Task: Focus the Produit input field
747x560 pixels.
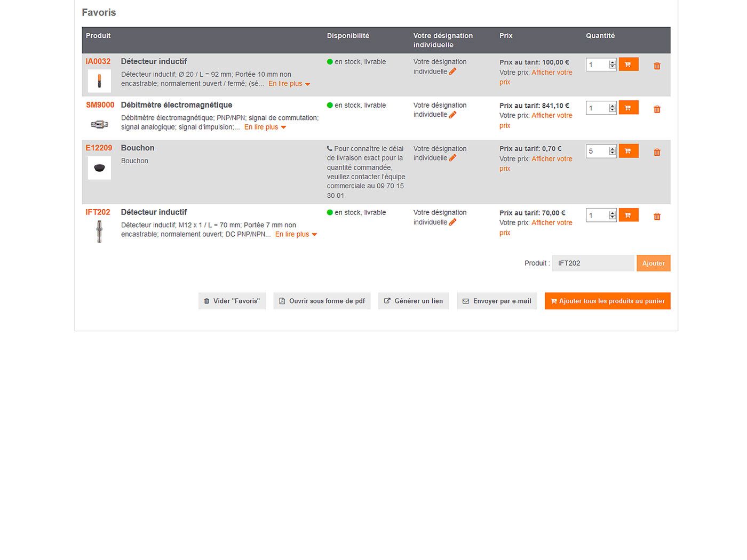Action: tap(592, 263)
